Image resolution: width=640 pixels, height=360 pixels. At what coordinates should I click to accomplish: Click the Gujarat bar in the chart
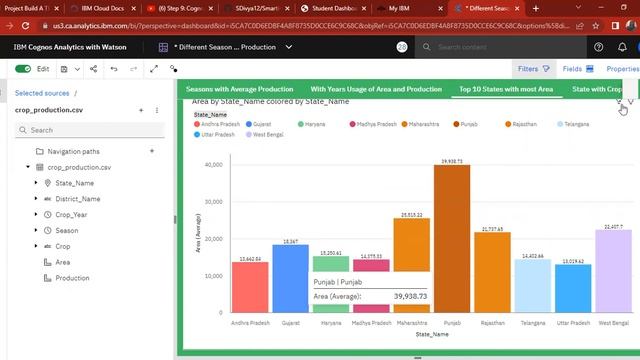click(x=291, y=279)
